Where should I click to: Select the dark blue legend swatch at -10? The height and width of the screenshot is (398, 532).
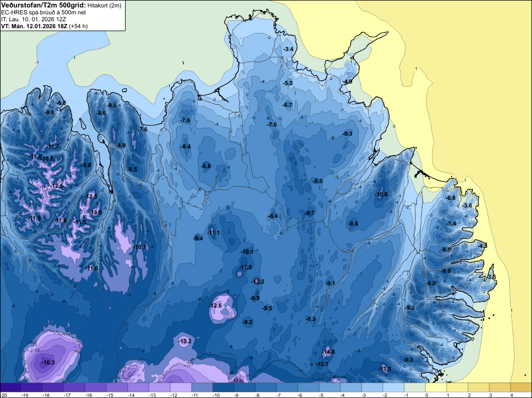pyautogui.click(x=223, y=387)
